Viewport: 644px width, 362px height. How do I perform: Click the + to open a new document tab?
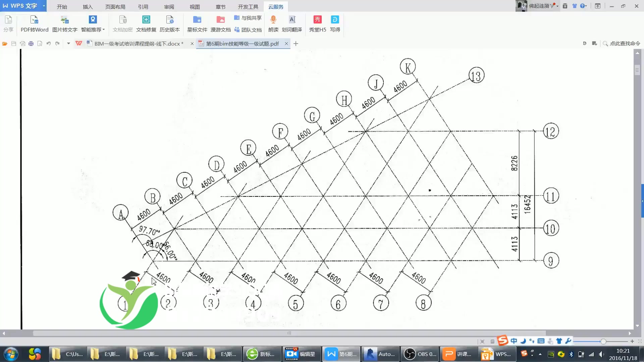pyautogui.click(x=296, y=44)
